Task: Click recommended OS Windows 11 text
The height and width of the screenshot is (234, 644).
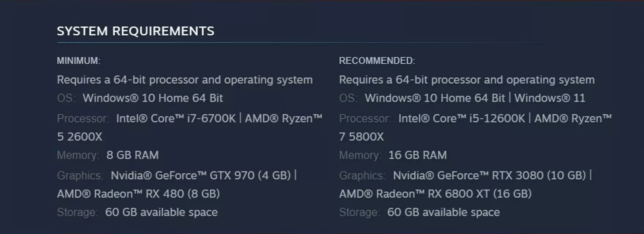Action: pyautogui.click(x=550, y=98)
